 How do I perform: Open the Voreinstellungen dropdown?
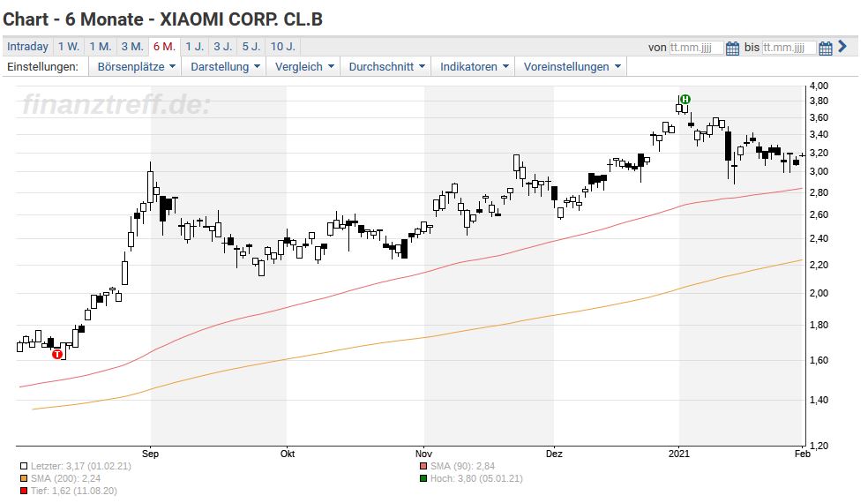[572, 66]
